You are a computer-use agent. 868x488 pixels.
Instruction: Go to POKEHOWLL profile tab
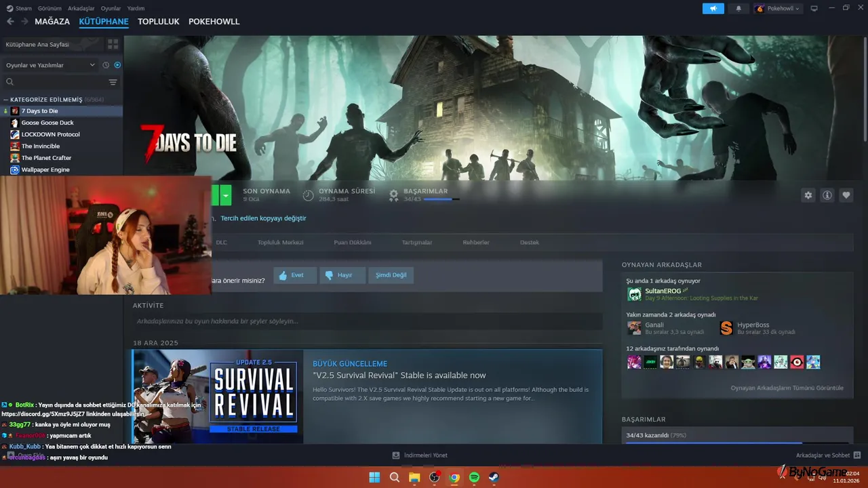(214, 22)
